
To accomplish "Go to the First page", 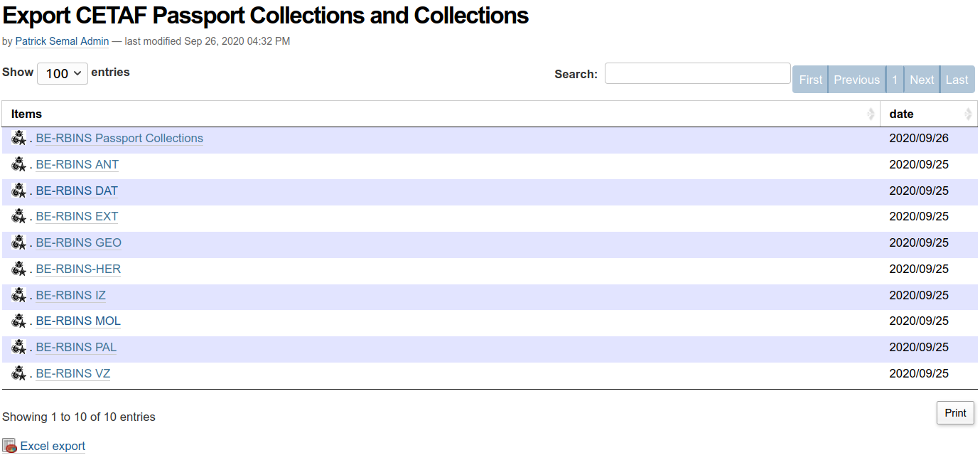I will 810,80.
